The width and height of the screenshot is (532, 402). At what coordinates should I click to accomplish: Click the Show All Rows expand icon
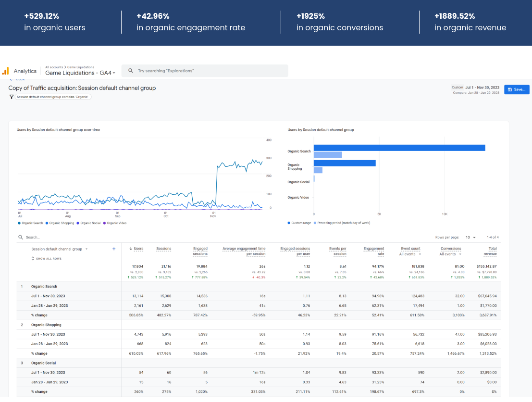[33, 259]
